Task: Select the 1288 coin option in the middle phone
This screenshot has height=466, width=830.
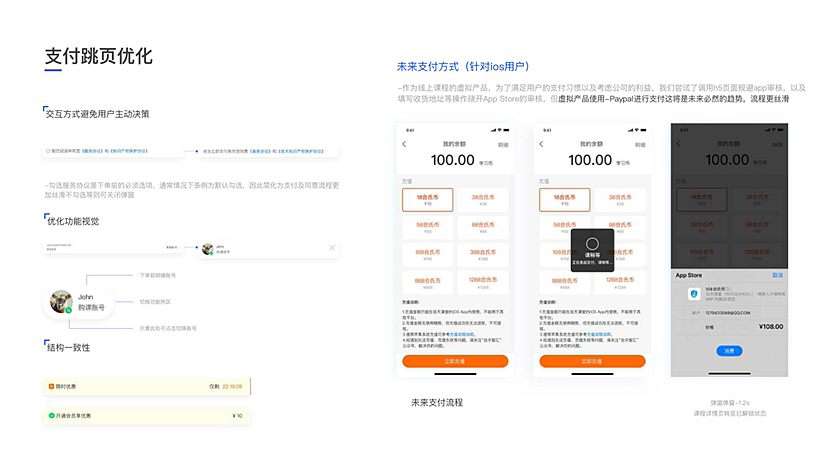Action: (620, 283)
